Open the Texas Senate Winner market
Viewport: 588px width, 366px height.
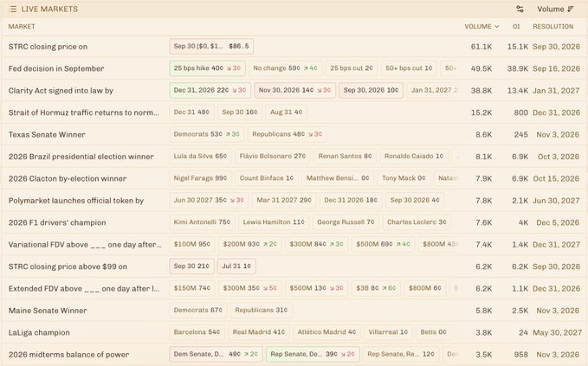point(47,134)
